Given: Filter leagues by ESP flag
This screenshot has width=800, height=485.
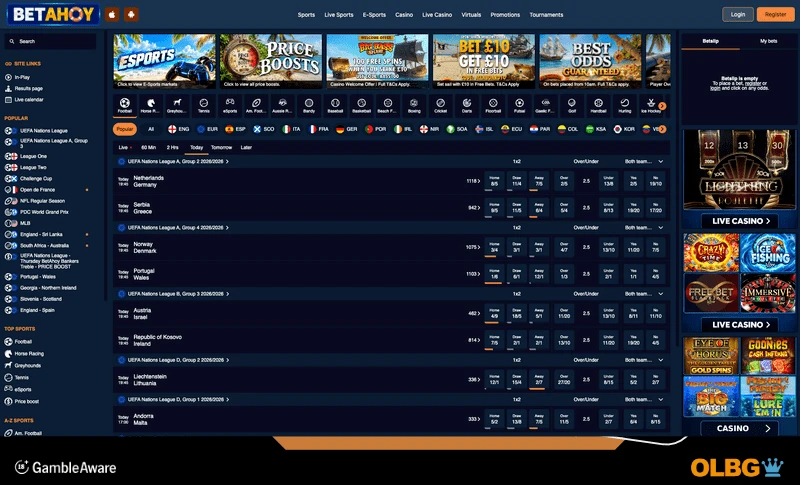Looking at the screenshot, I should (x=235, y=129).
